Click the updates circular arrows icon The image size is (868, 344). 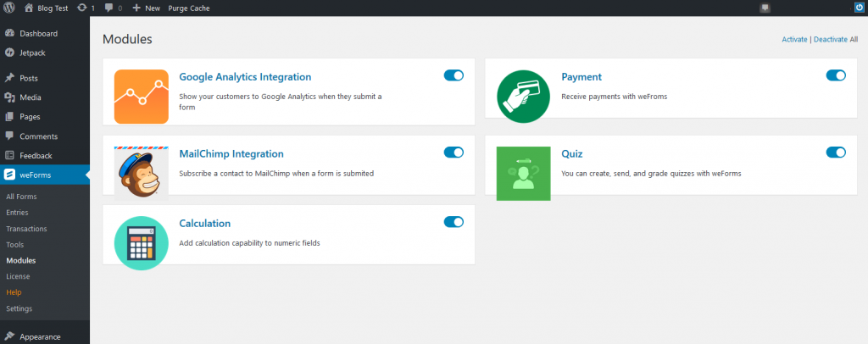[82, 8]
